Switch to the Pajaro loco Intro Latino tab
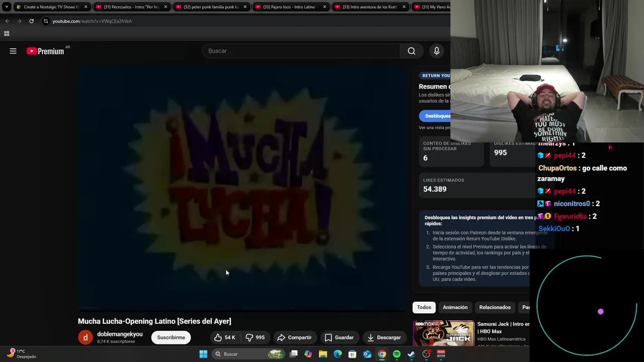The image size is (644, 362). pos(290,7)
